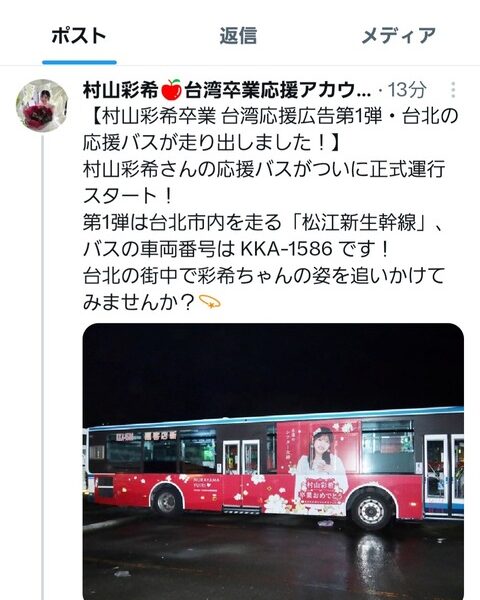The width and height of the screenshot is (480, 600).
Task: Click the blue underline beneath ポスト
Action: pyautogui.click(x=79, y=62)
